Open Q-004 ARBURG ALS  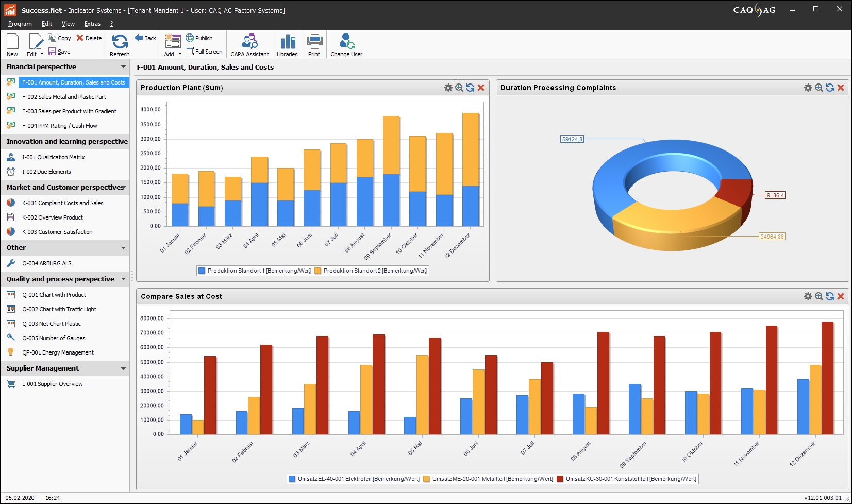click(x=46, y=263)
